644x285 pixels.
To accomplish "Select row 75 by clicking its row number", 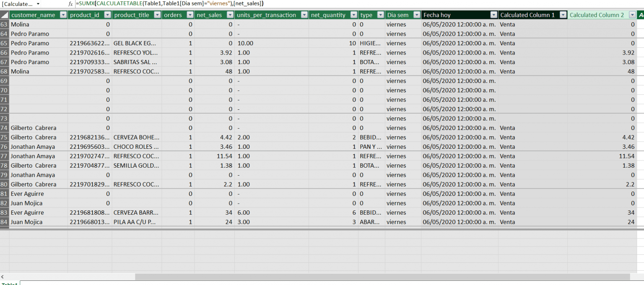I will 4,137.
